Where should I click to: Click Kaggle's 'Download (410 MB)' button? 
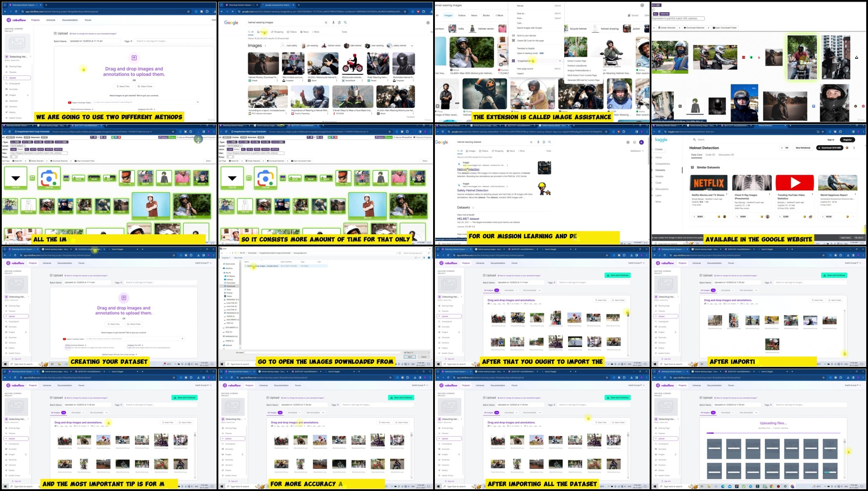coord(830,148)
